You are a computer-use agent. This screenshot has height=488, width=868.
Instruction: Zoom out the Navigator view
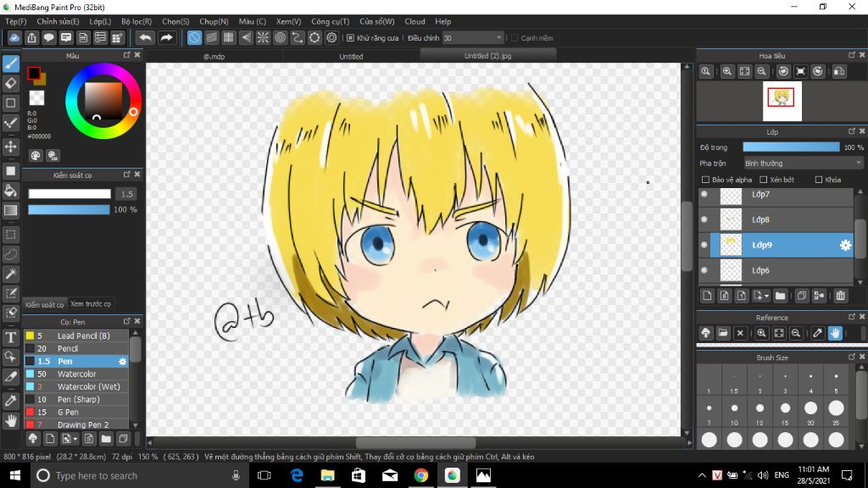click(762, 71)
